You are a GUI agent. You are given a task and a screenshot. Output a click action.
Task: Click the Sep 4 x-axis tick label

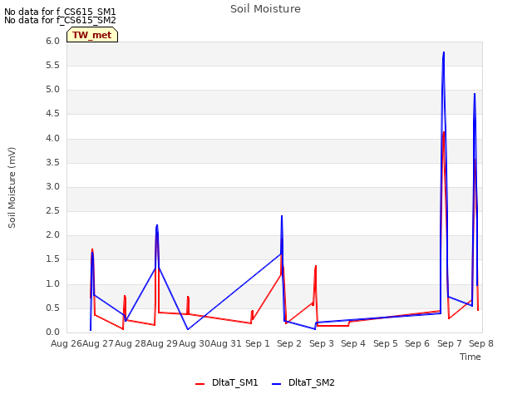(353, 343)
